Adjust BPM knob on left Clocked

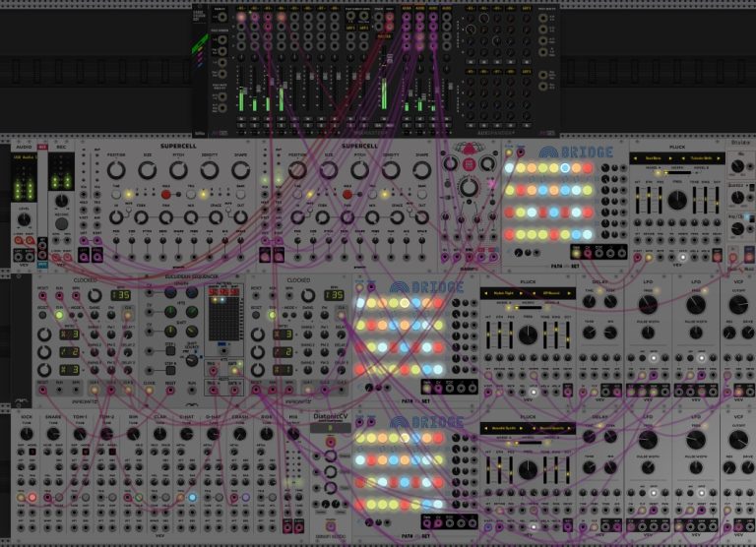click(x=94, y=295)
